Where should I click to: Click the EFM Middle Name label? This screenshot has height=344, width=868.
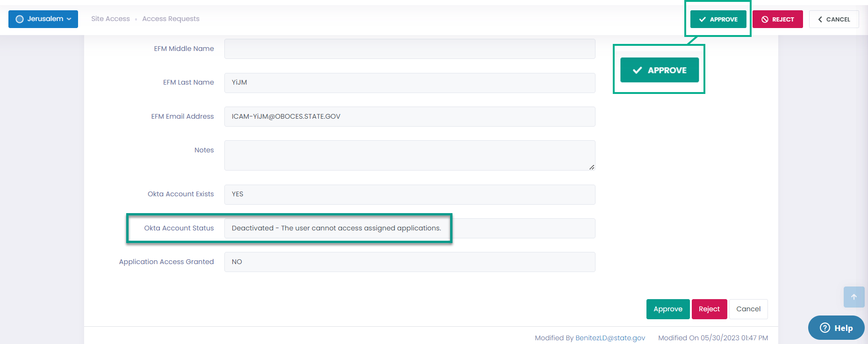click(x=184, y=49)
